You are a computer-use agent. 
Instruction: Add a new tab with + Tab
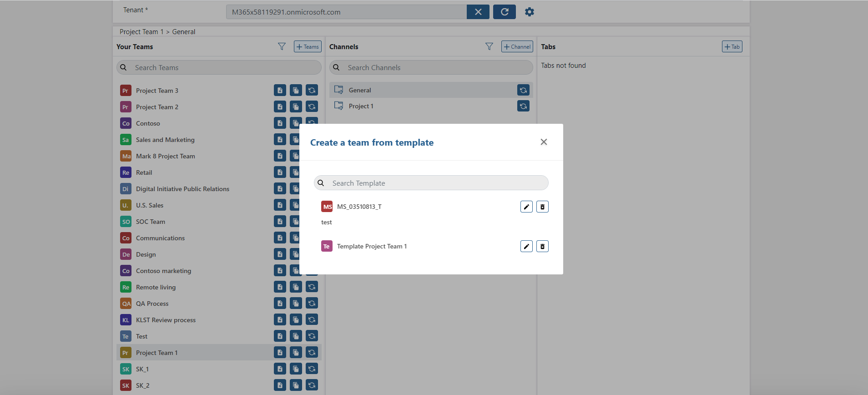click(x=732, y=46)
